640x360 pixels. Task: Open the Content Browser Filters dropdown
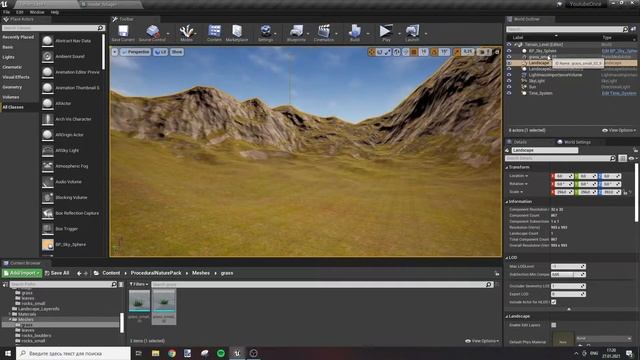[139, 284]
